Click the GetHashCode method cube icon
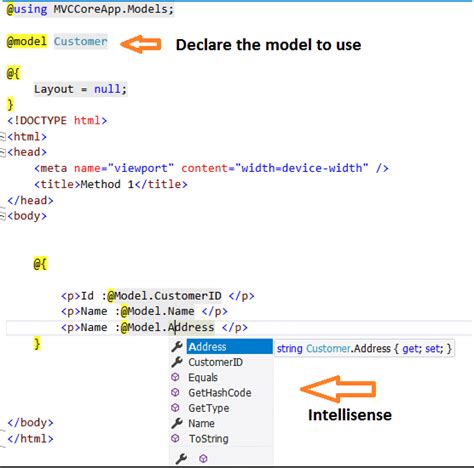The image size is (474, 468). [175, 392]
